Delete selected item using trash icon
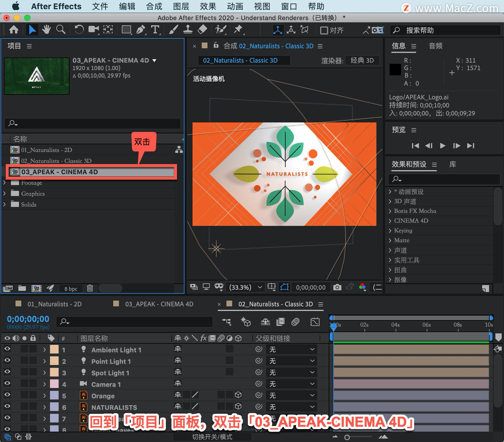This screenshot has height=442, width=504. click(x=90, y=288)
